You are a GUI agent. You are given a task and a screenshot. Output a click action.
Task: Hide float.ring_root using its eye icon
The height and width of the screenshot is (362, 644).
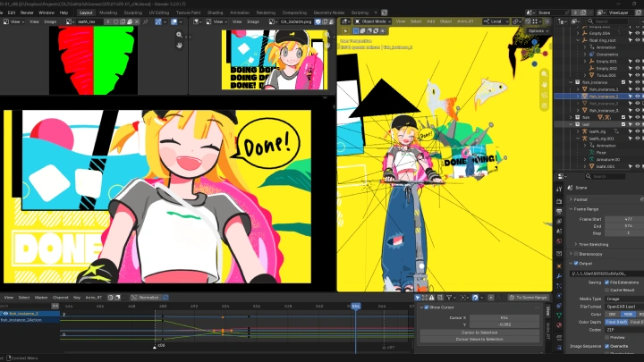pos(638,40)
